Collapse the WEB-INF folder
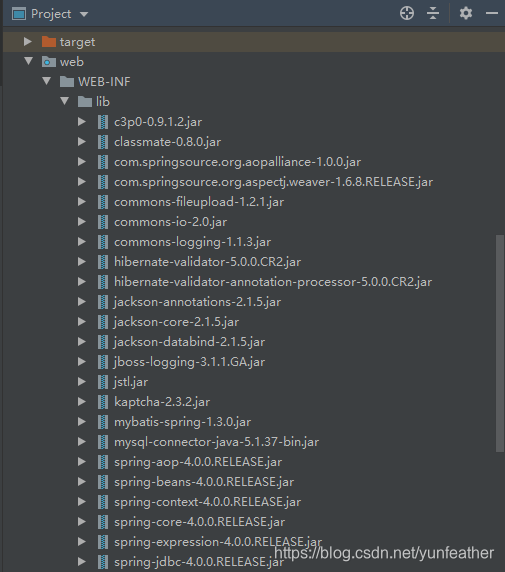This screenshot has width=505, height=572. (46, 81)
